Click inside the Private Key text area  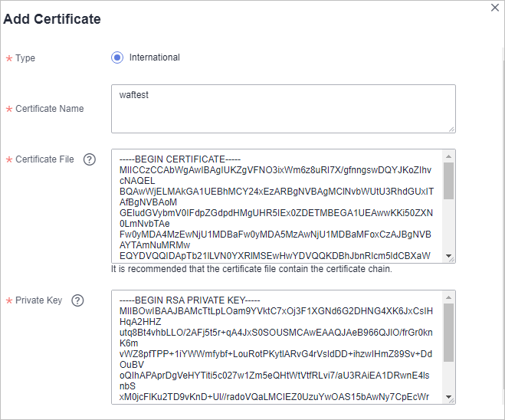[277, 347]
